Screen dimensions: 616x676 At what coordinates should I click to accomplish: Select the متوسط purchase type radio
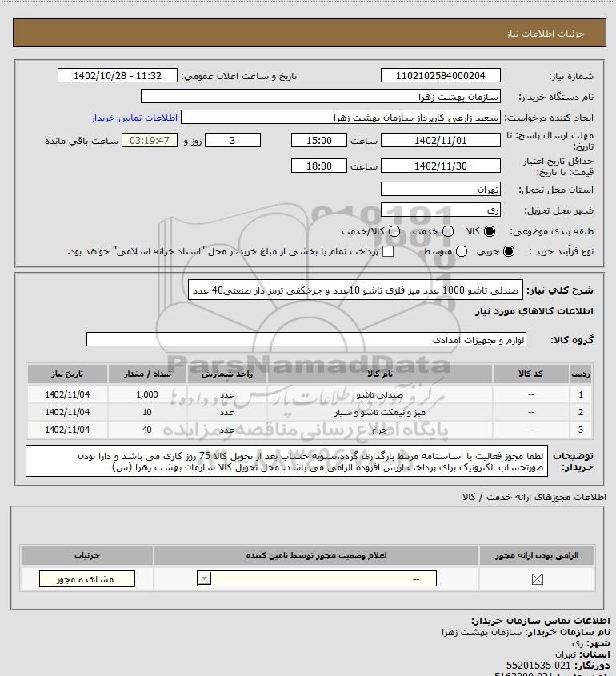(462, 251)
